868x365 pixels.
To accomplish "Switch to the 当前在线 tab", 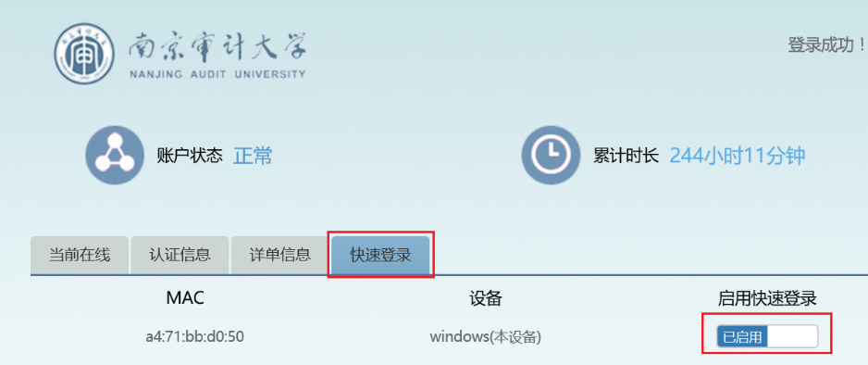I will pos(80,256).
